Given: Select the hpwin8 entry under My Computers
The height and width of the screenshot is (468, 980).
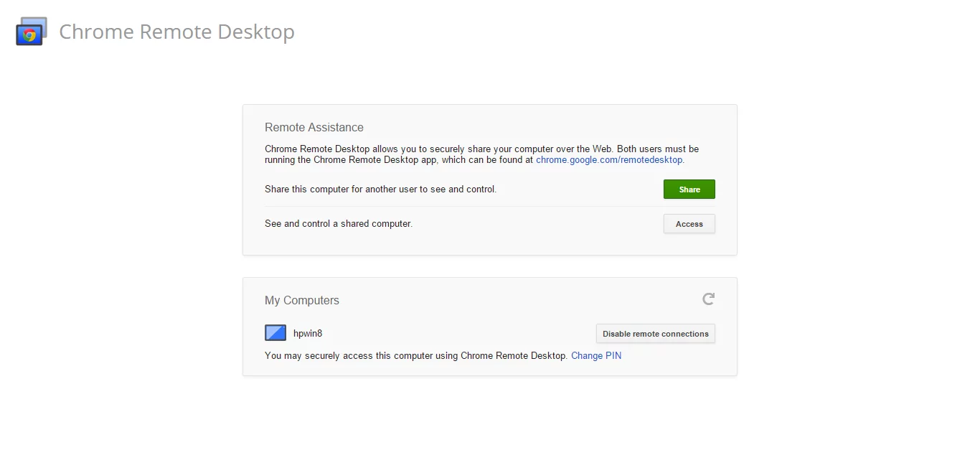Looking at the screenshot, I should pyautogui.click(x=308, y=332).
